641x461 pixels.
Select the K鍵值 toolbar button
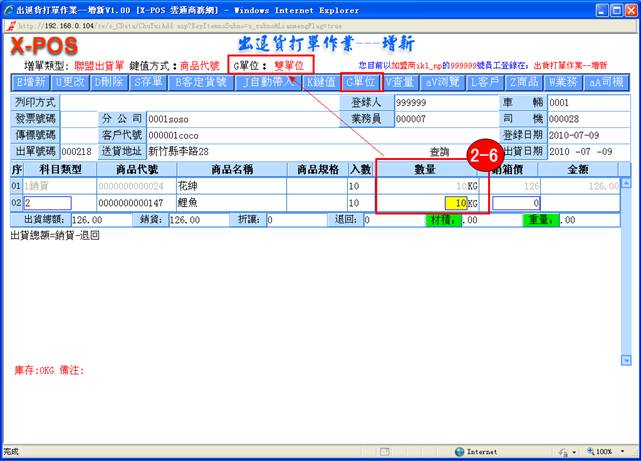click(x=321, y=82)
